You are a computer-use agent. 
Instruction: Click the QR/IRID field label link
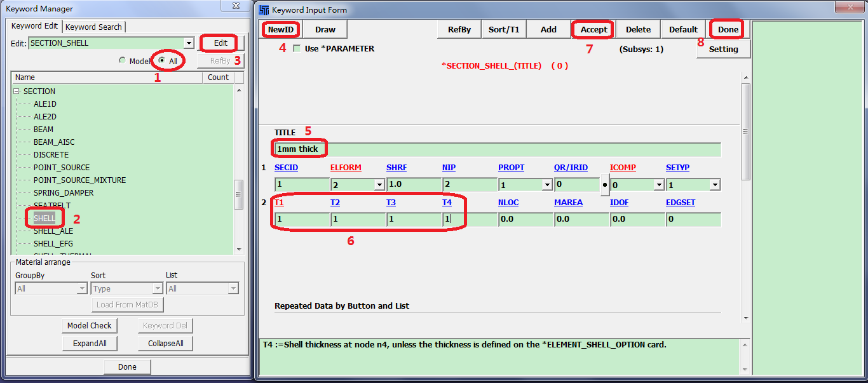571,168
